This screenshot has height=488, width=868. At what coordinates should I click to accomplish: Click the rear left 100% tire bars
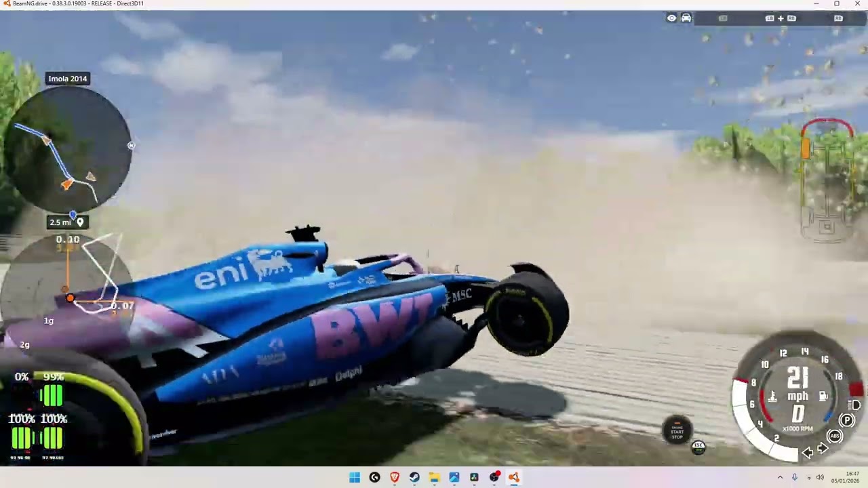click(22, 439)
